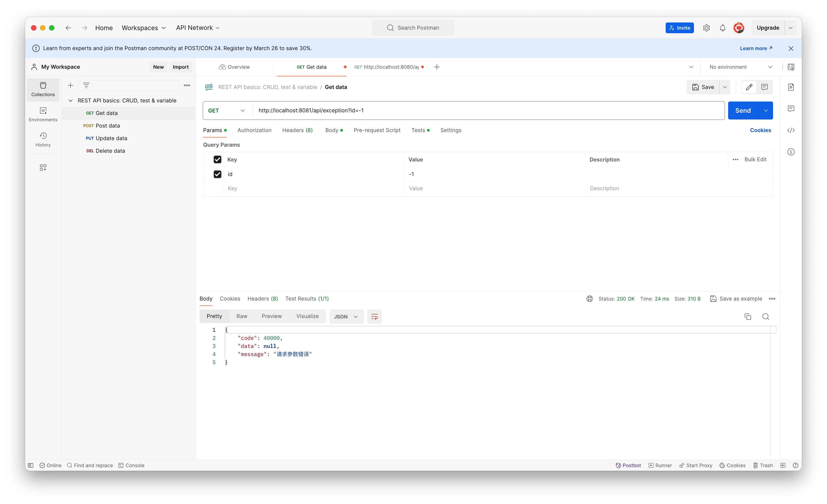This screenshot has width=827, height=504.
Task: Open the Upgrade dropdown arrow
Action: pyautogui.click(x=790, y=28)
